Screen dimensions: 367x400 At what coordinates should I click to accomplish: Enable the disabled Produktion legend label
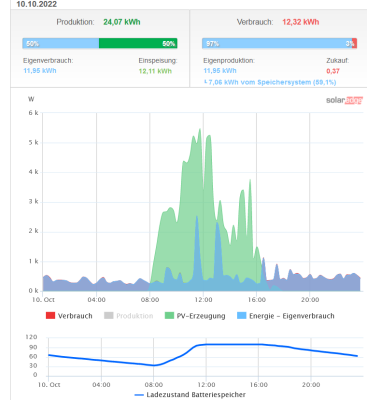coord(135,316)
